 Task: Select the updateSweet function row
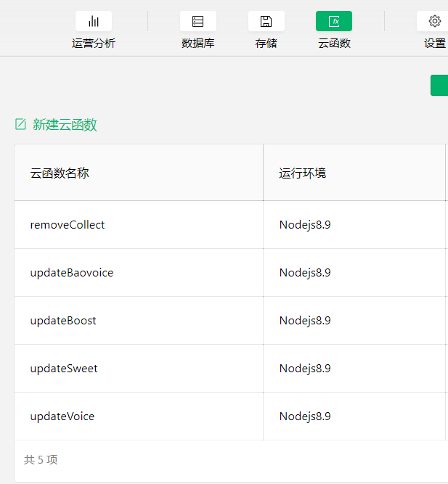click(x=231, y=368)
